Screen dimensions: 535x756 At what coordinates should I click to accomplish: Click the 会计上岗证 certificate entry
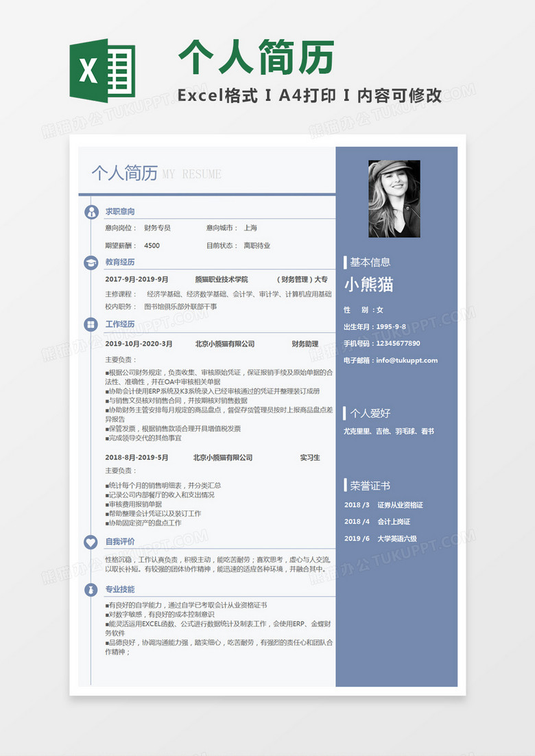click(x=394, y=521)
